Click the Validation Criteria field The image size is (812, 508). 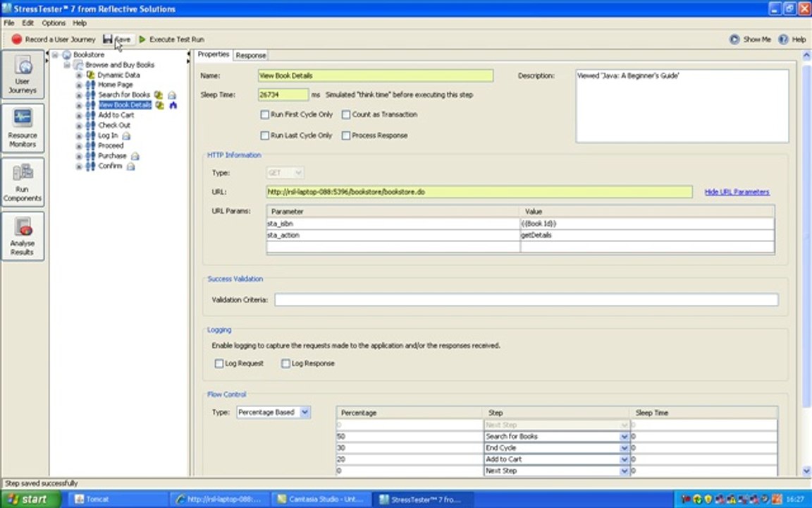[526, 300]
